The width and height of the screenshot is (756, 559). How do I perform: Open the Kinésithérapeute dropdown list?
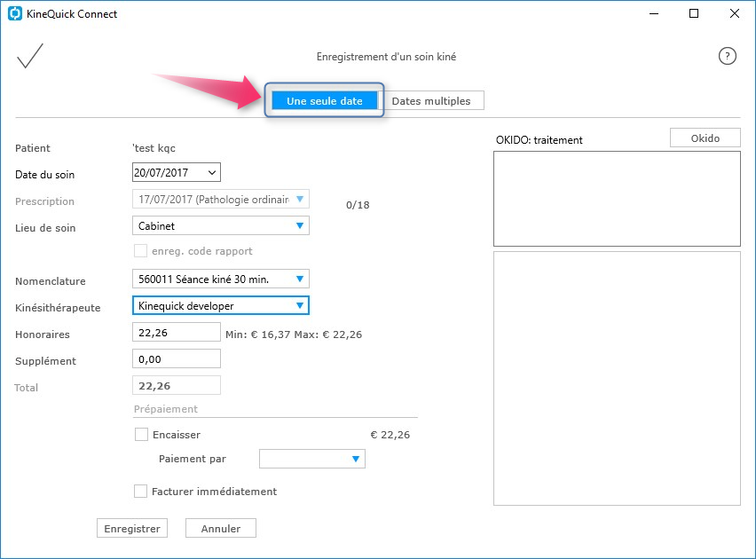[221, 305]
